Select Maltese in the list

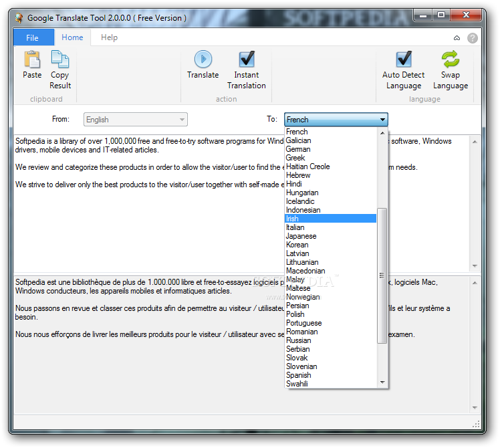coord(330,288)
